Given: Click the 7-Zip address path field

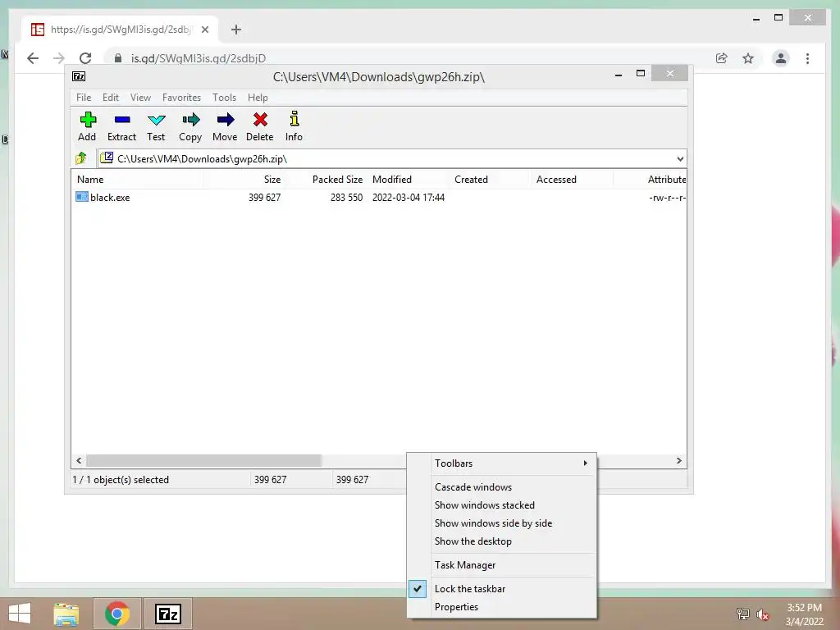Looking at the screenshot, I should coord(392,158).
